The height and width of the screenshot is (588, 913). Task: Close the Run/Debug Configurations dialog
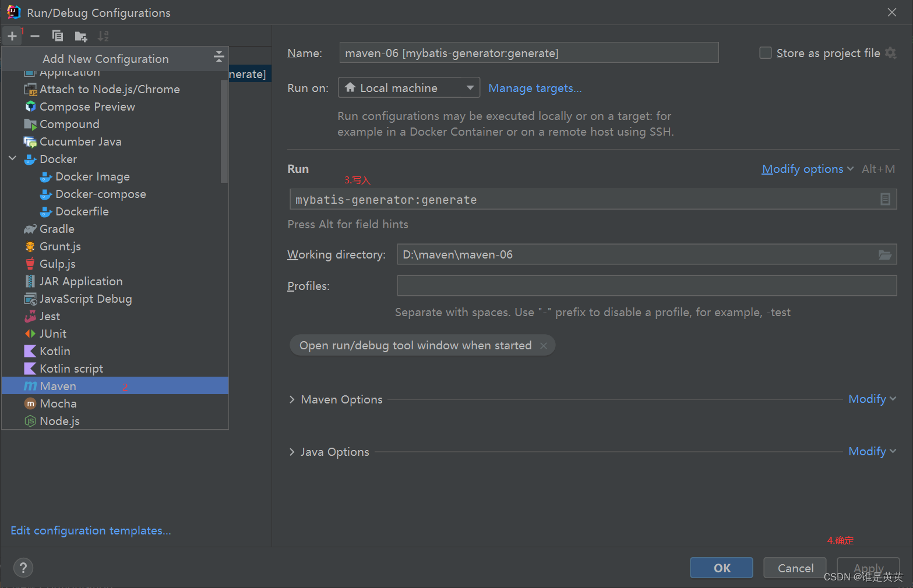[x=891, y=12]
